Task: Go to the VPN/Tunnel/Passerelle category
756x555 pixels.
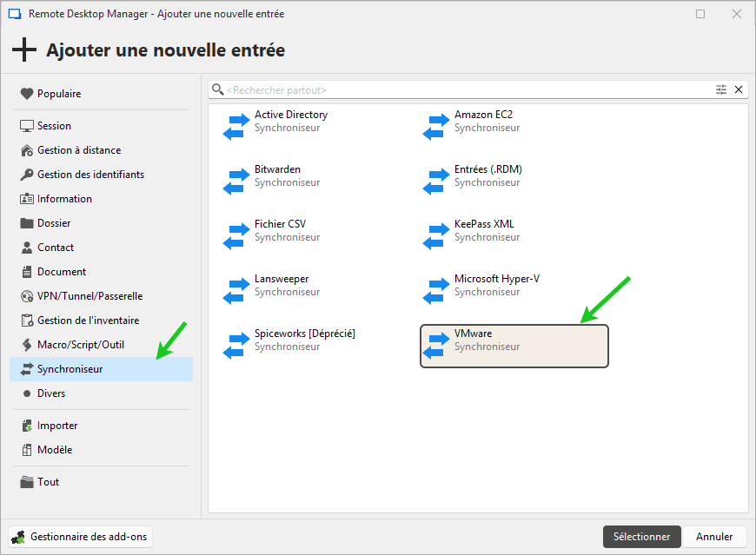Action: click(90, 296)
